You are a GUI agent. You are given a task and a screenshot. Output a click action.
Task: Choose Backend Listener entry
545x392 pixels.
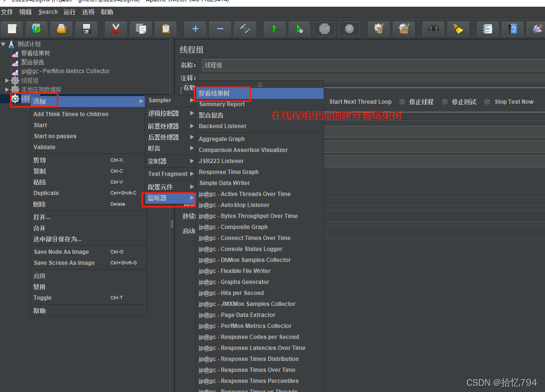pyautogui.click(x=260, y=126)
